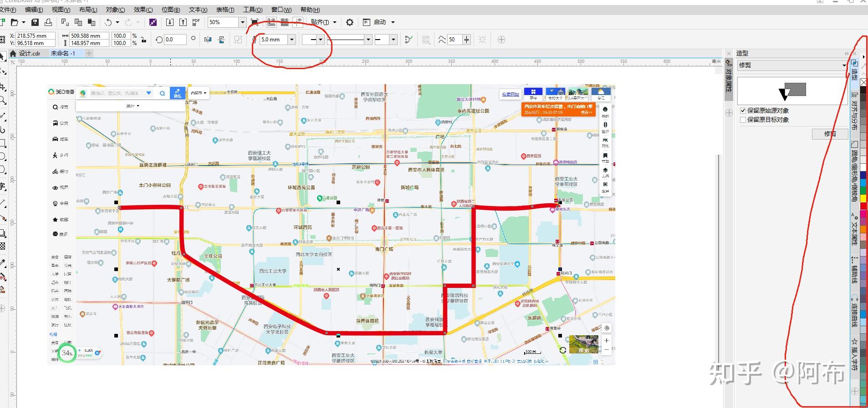Uncheck 保留原始源对象 checkbox
868x408 pixels.
743,111
